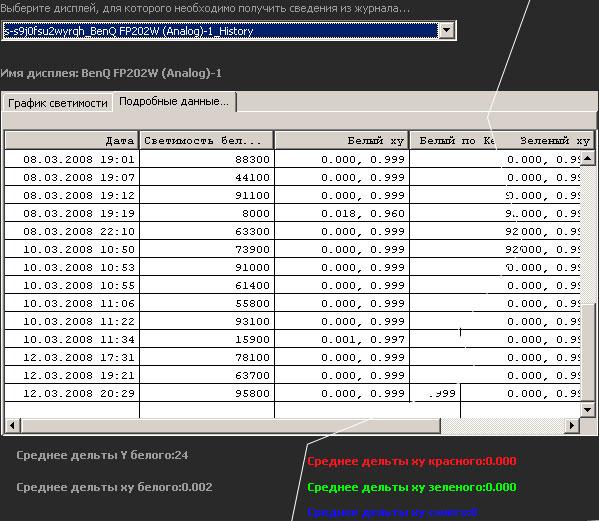
Task: Click luminance value 15900
Action: (252, 339)
